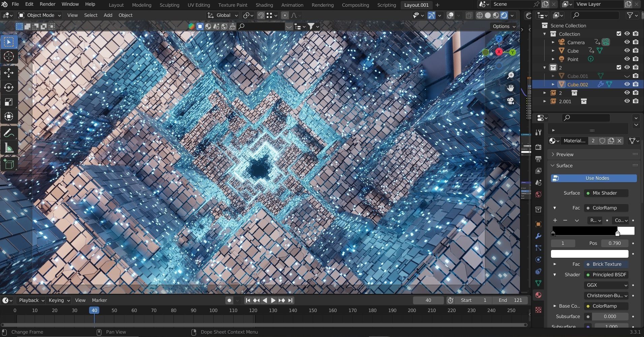Choose the Move tool
644x337 pixels.
point(9,73)
